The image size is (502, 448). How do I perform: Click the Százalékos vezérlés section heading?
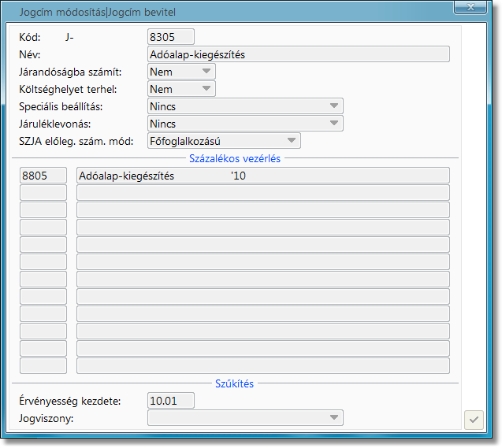click(x=235, y=158)
